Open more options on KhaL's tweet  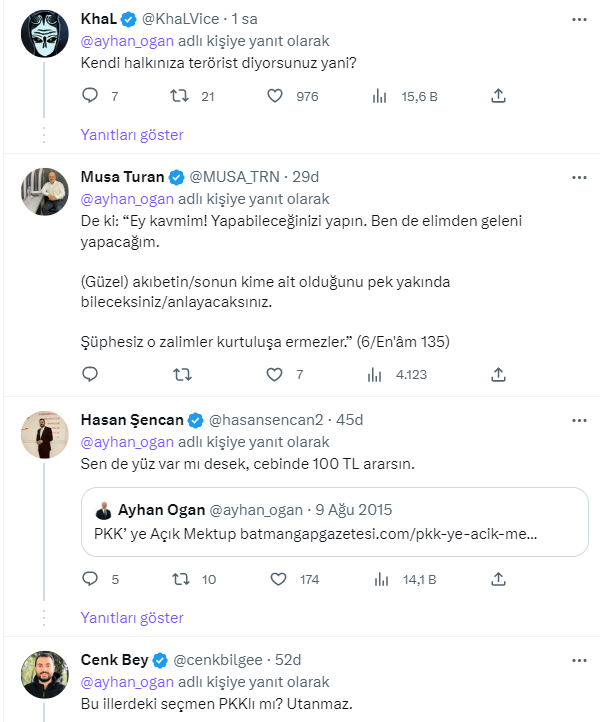pos(579,19)
